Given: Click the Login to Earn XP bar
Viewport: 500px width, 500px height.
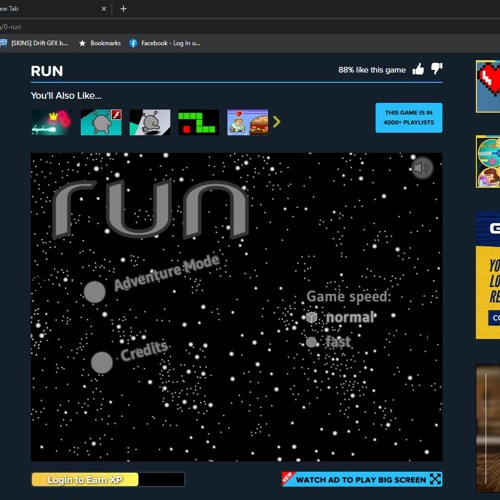Looking at the screenshot, I should pos(108,480).
